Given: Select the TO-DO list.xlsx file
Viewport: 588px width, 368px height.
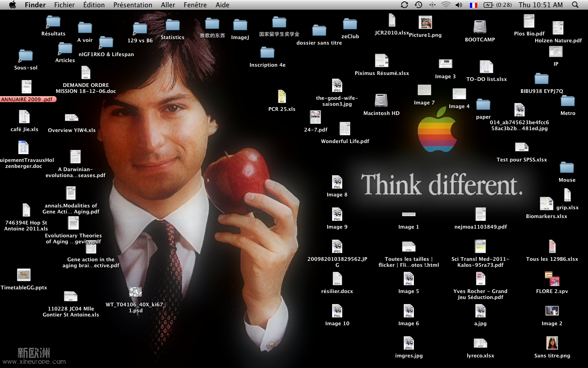Looking at the screenshot, I should coord(486,67).
